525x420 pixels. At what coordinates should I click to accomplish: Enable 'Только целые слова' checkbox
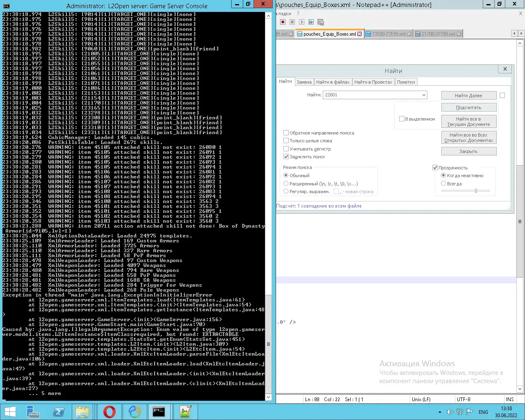pos(286,141)
